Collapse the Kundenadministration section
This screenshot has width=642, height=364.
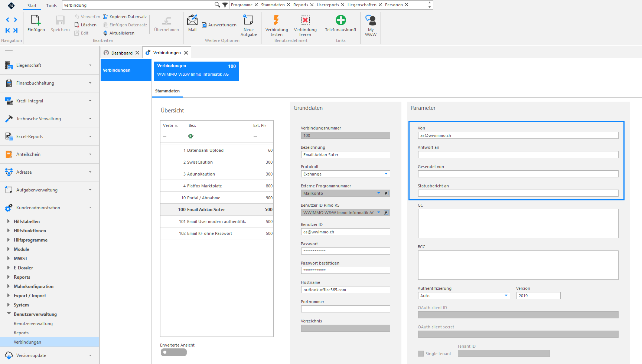coord(49,208)
